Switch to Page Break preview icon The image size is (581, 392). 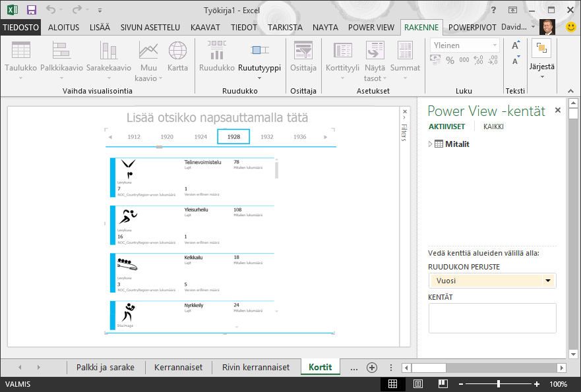pyautogui.click(x=443, y=384)
